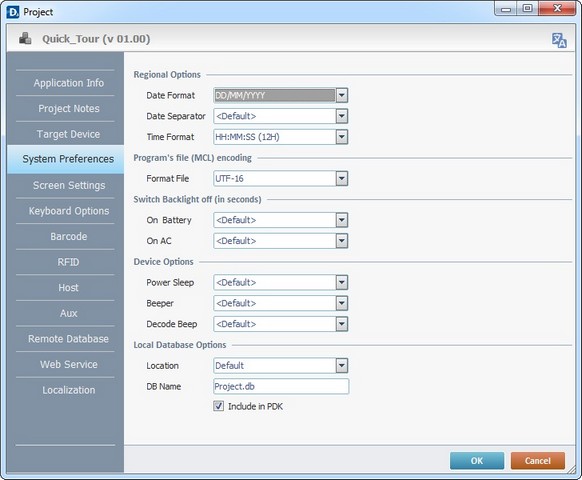Open the Barcode settings tab
The image size is (582, 480).
click(x=69, y=236)
